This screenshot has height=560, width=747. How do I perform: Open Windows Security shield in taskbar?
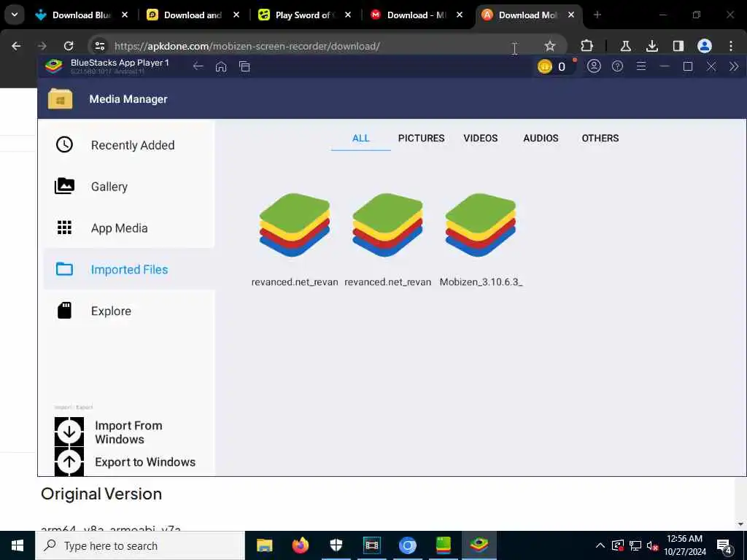[336, 545]
